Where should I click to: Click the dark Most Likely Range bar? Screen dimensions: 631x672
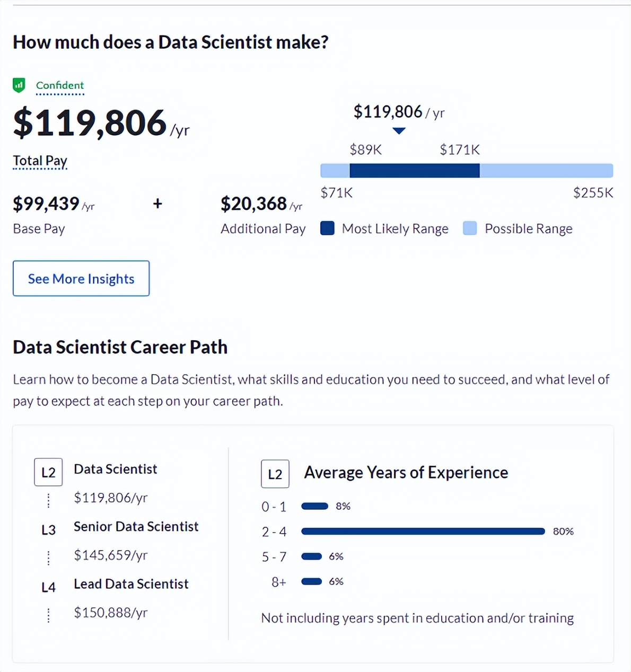click(415, 171)
